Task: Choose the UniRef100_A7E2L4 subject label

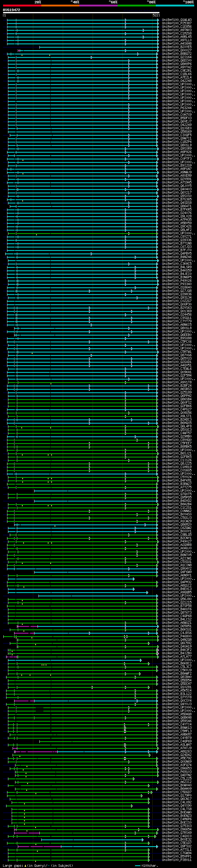Action: (x=177, y=78)
